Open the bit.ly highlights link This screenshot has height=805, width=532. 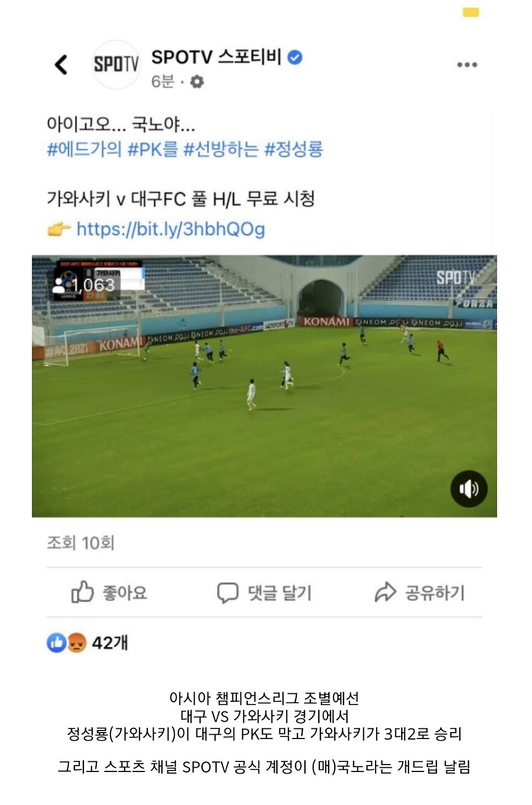170,229
